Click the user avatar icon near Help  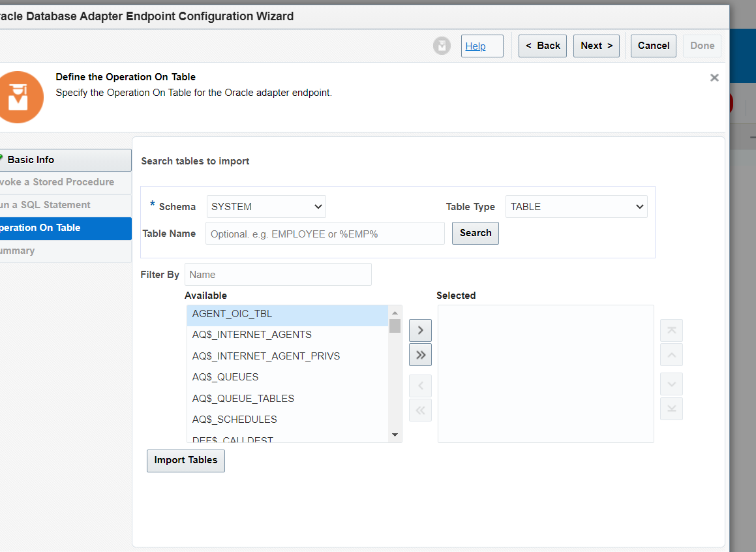tap(442, 46)
